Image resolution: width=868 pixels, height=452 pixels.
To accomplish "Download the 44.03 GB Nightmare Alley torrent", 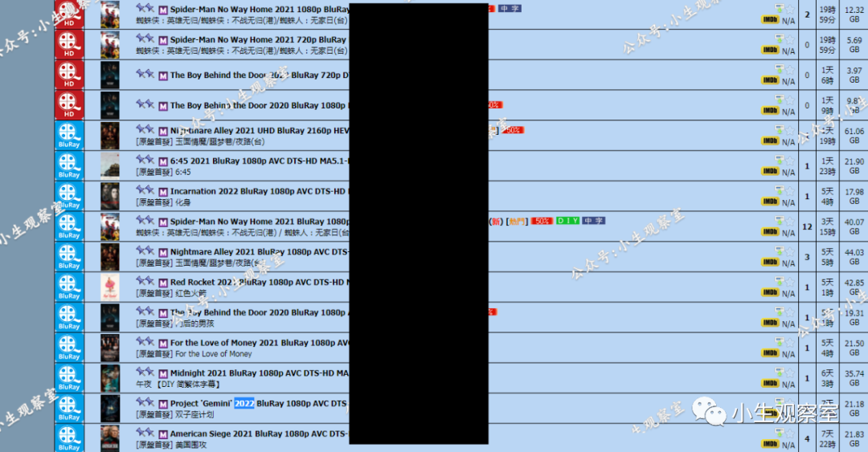I will (780, 251).
